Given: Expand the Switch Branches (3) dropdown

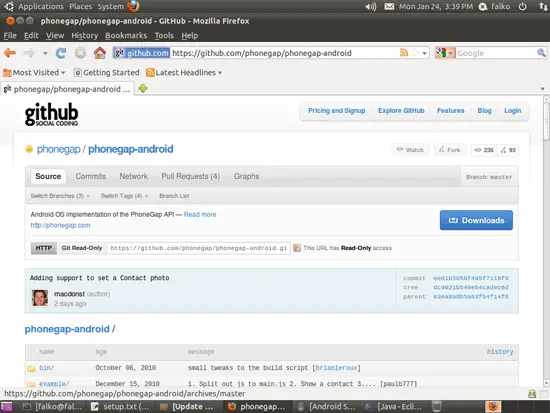Looking at the screenshot, I should tap(60, 196).
